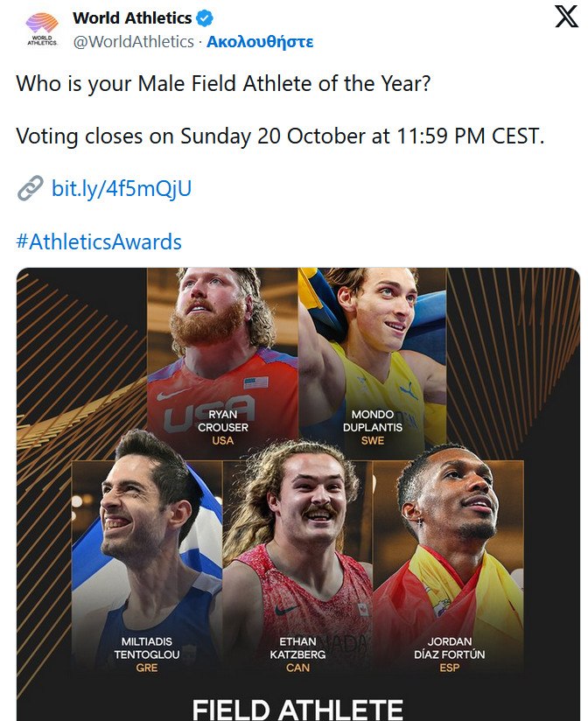Open the #AthleticsAwards hashtag
588x721 pixels.
99,241
